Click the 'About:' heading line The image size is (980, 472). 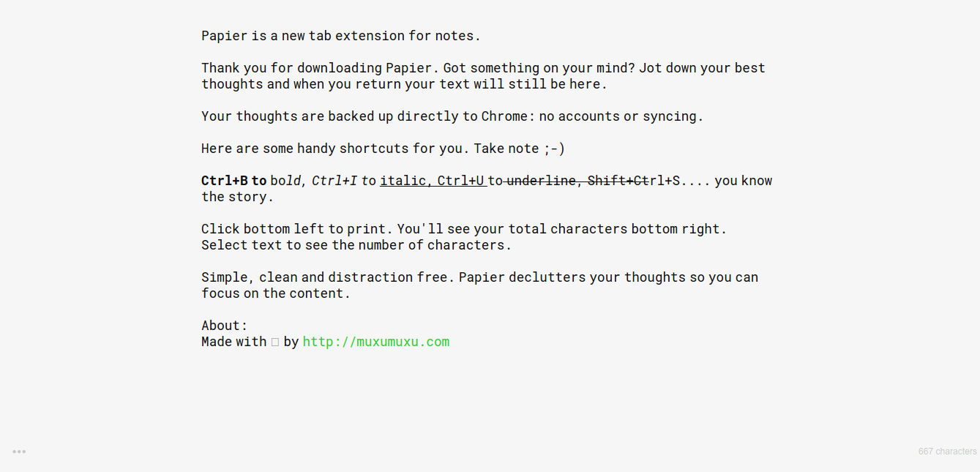225,326
